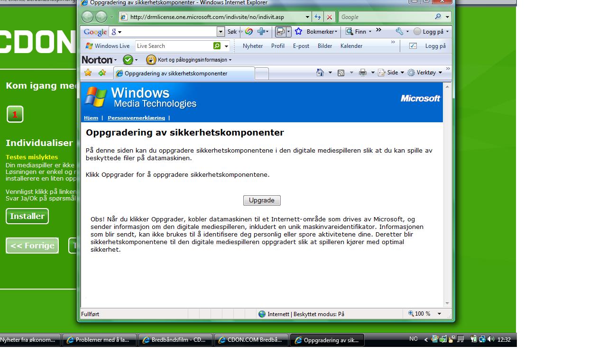Open the Google toolbar search box dropdown
Image resolution: width=607 pixels, height=364 pixels.
tap(221, 32)
